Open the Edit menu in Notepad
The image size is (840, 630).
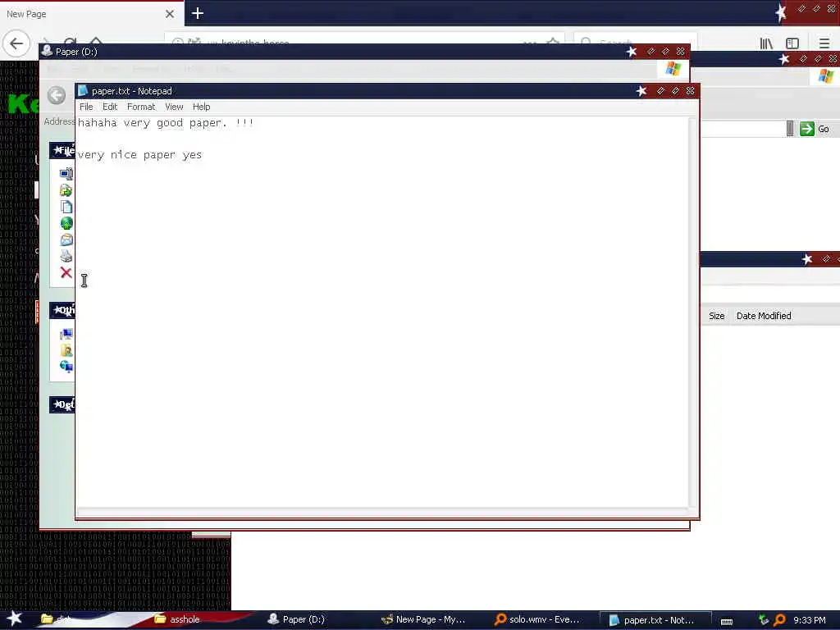110,107
